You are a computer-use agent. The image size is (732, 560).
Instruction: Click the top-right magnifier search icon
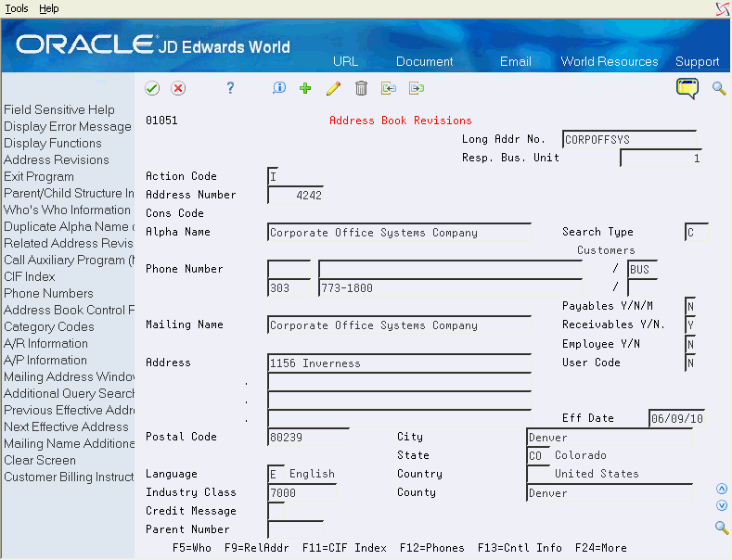(719, 88)
